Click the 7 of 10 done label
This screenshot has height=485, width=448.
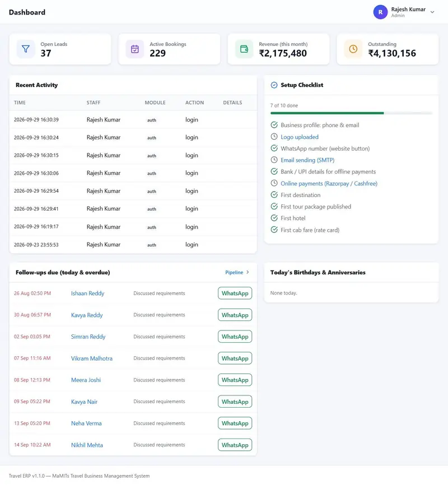point(284,105)
